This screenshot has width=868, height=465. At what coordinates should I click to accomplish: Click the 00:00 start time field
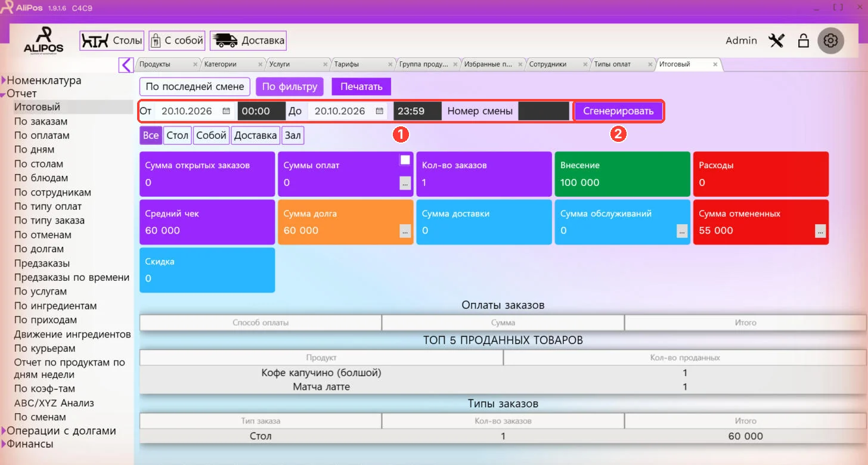pos(262,111)
